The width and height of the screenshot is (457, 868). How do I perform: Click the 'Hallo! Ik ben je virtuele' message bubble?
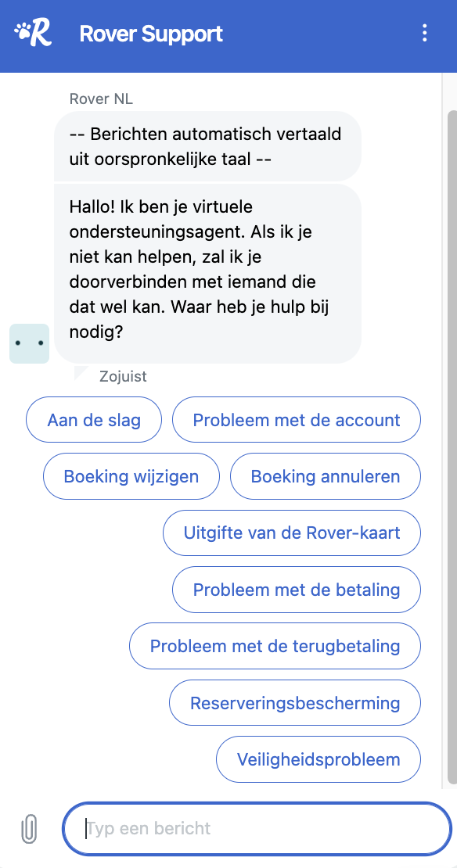click(x=207, y=274)
